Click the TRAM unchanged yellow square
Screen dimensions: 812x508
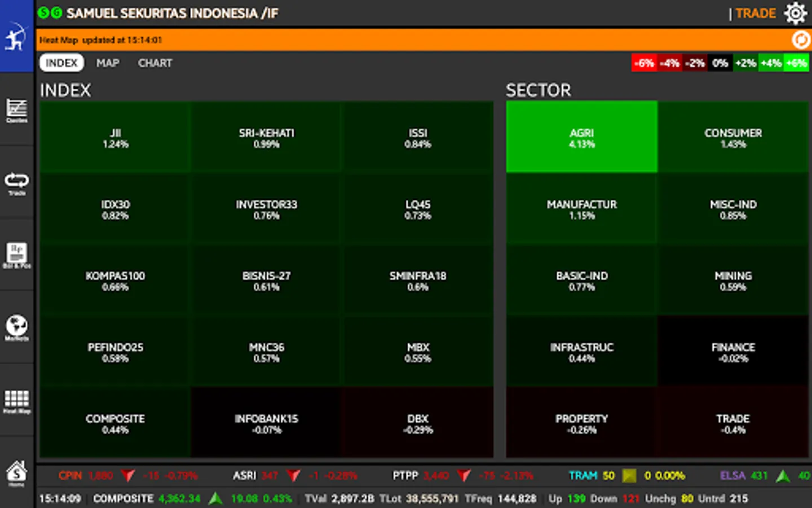(629, 475)
